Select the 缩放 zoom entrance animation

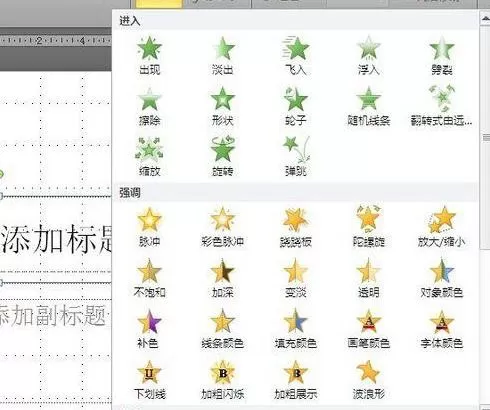tap(149, 157)
